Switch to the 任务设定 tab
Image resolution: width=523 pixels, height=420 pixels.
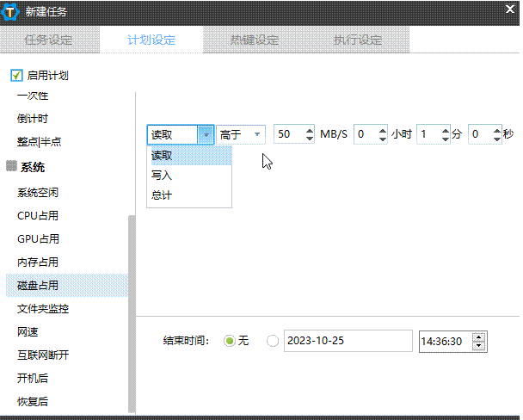click(x=48, y=40)
